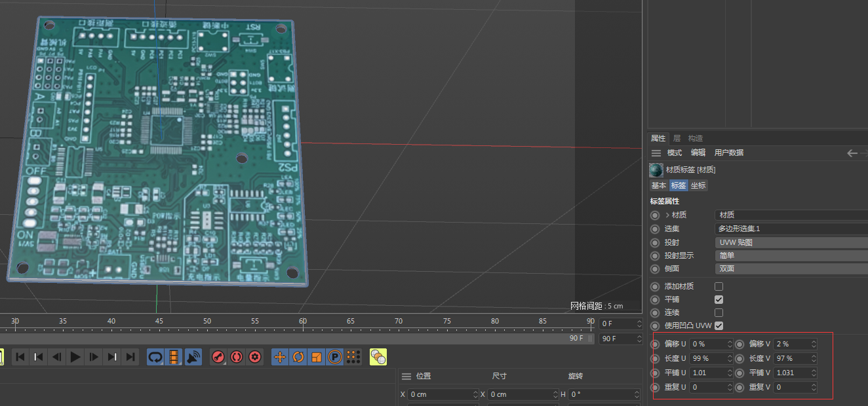
Task: Click the material tag sphere thumbnail
Action: tap(656, 169)
